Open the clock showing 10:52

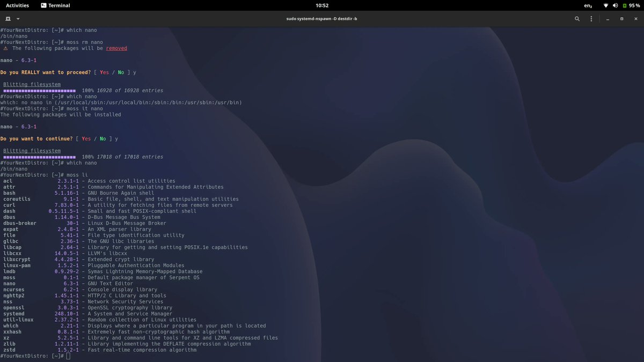322,5
